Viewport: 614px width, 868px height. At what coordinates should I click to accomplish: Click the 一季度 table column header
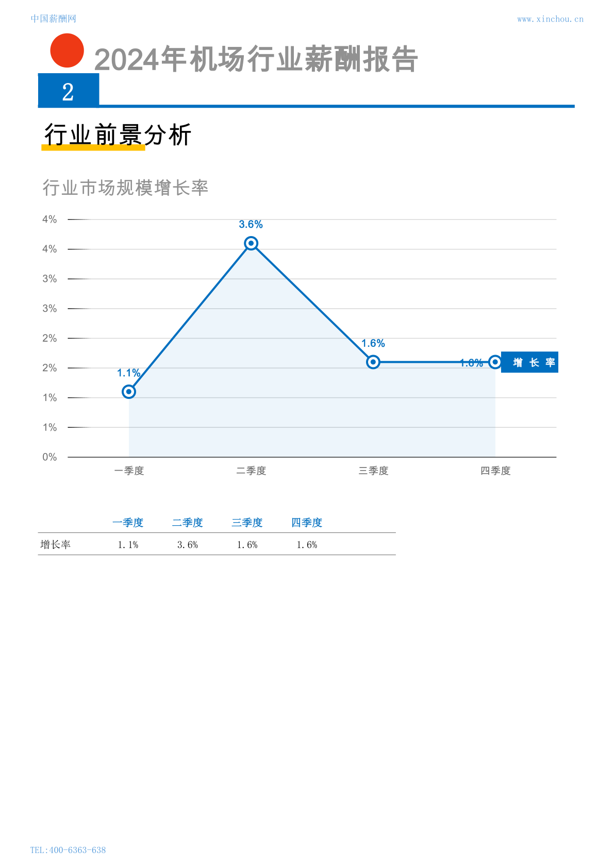128,523
